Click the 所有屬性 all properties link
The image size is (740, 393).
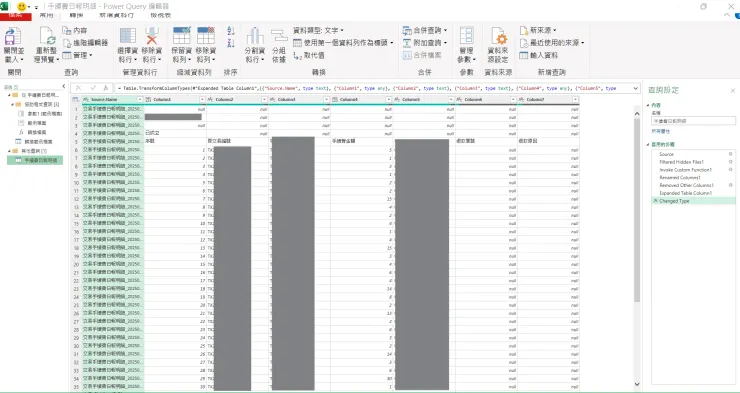tap(660, 131)
